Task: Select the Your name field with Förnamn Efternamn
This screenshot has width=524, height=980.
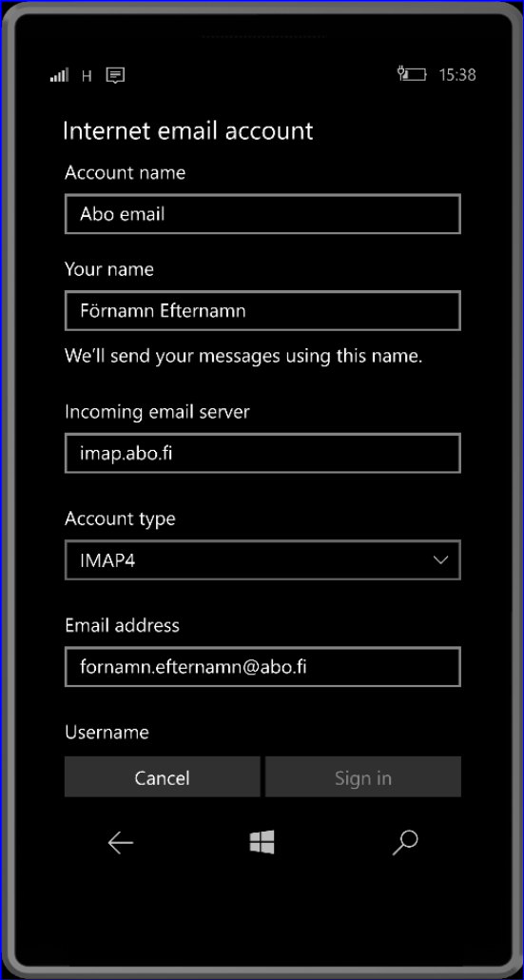Action: [262, 310]
